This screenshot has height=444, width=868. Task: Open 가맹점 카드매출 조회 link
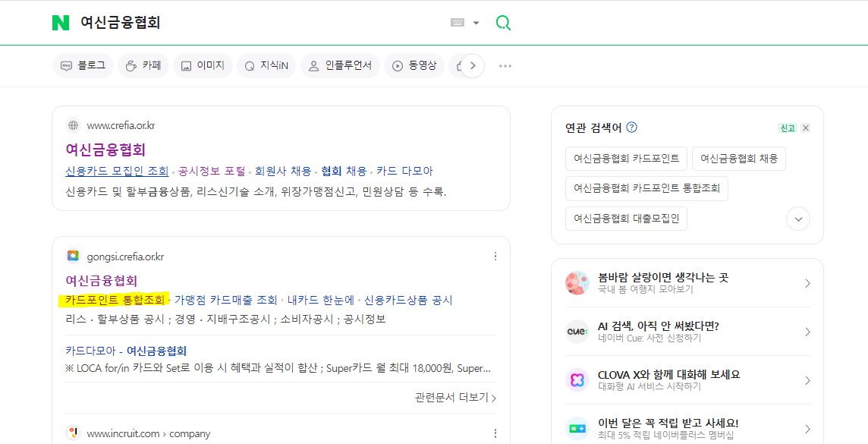[x=226, y=300]
